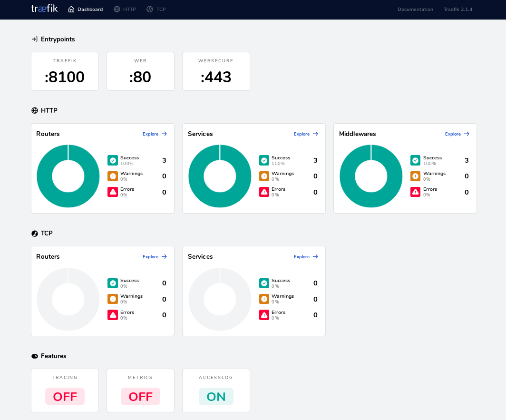
Task: Click HTTP Routers Errors icon
Action: coord(113,192)
